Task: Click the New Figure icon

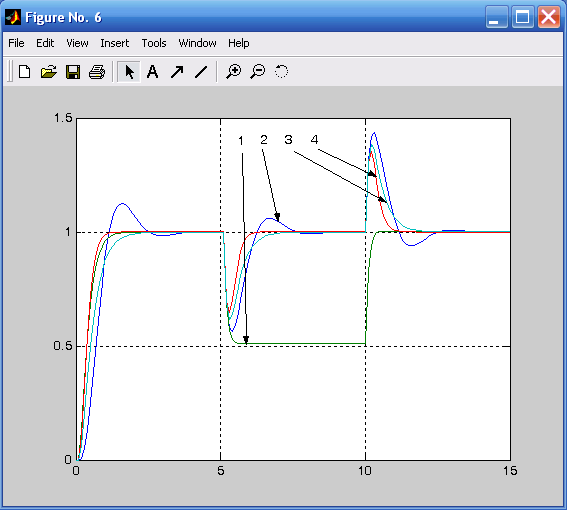Action: (x=24, y=72)
